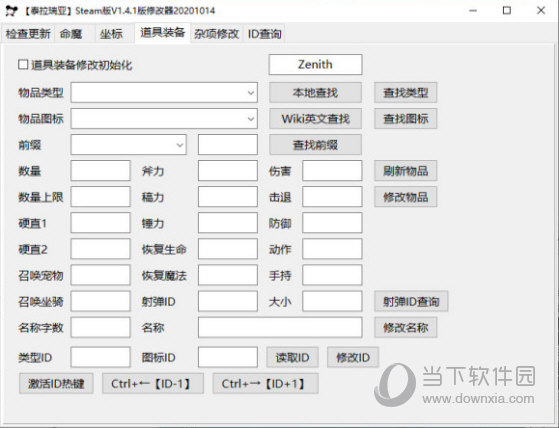Screen dimensions: 559x428
Task: Click the Ctrl+→ 【ID+1】 button
Action: pos(265,383)
